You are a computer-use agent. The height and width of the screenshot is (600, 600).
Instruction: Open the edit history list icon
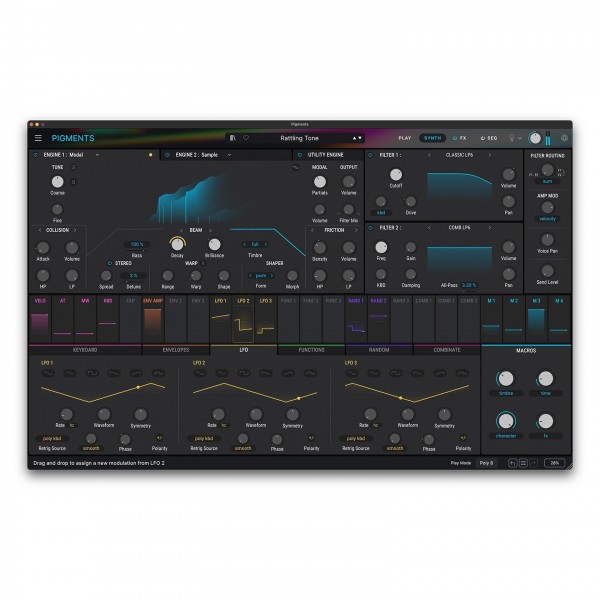[x=523, y=463]
